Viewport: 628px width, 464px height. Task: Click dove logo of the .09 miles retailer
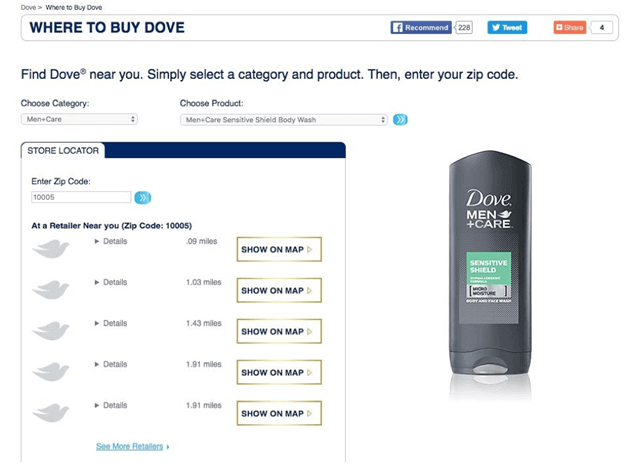coord(51,249)
